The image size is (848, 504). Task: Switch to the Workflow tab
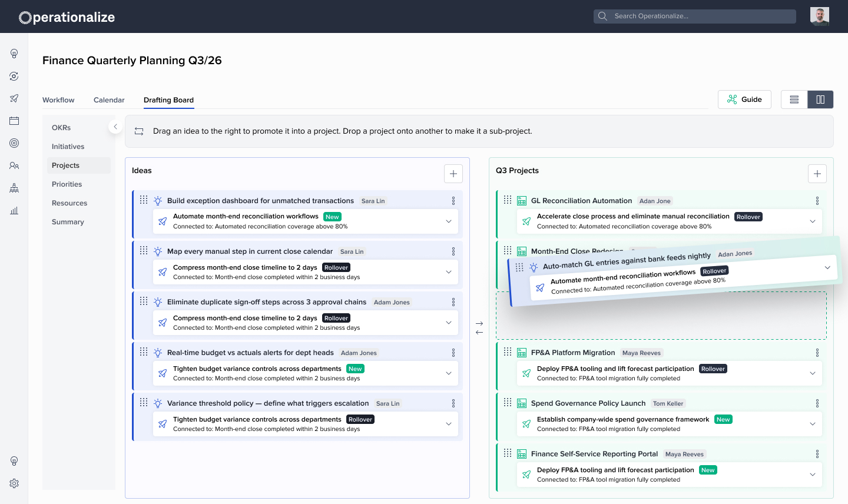(58, 100)
